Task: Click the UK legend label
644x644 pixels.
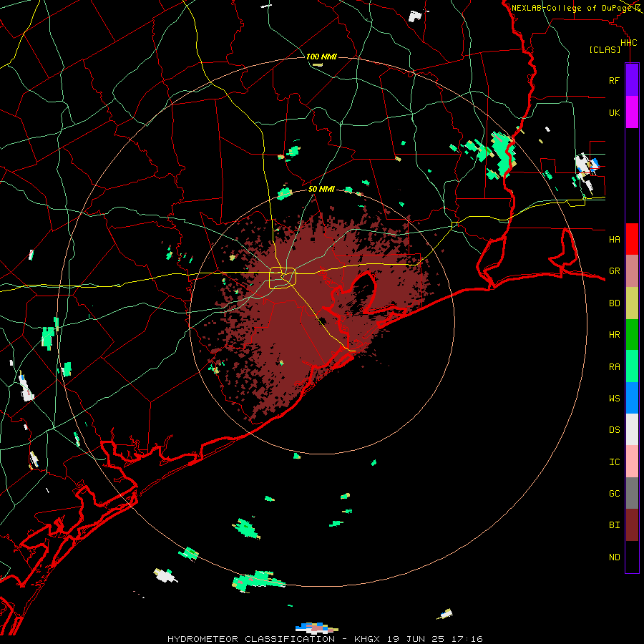Action: pos(614,112)
